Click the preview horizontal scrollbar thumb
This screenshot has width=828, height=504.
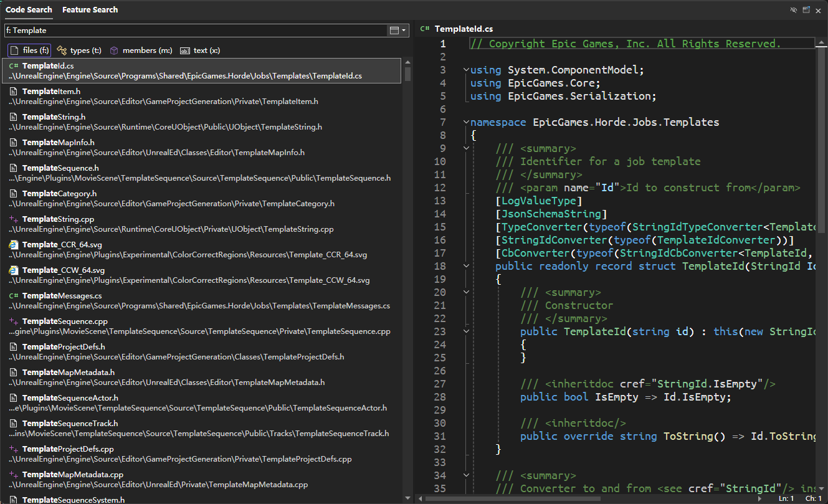pyautogui.click(x=512, y=498)
